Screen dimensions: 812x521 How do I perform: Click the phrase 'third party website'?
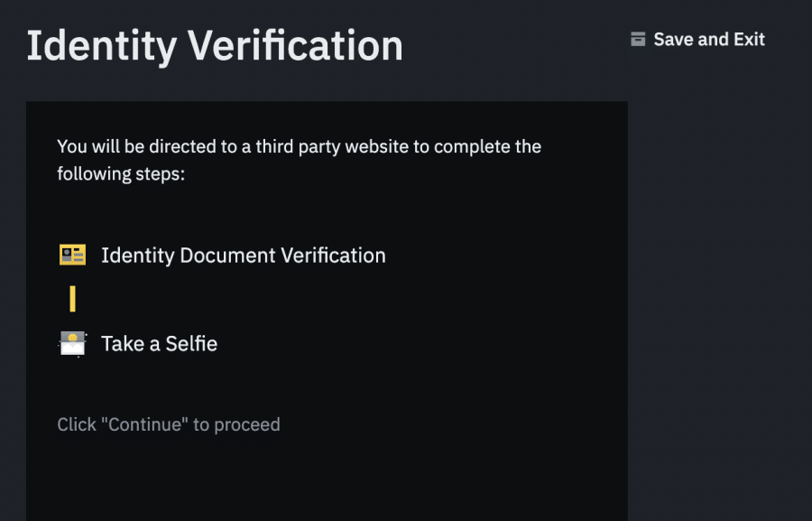pos(330,146)
